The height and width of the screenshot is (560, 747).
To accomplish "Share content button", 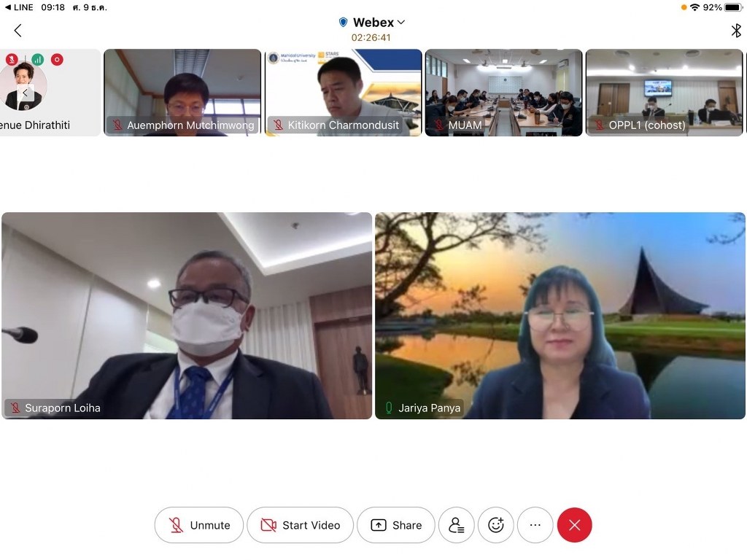I will [396, 525].
